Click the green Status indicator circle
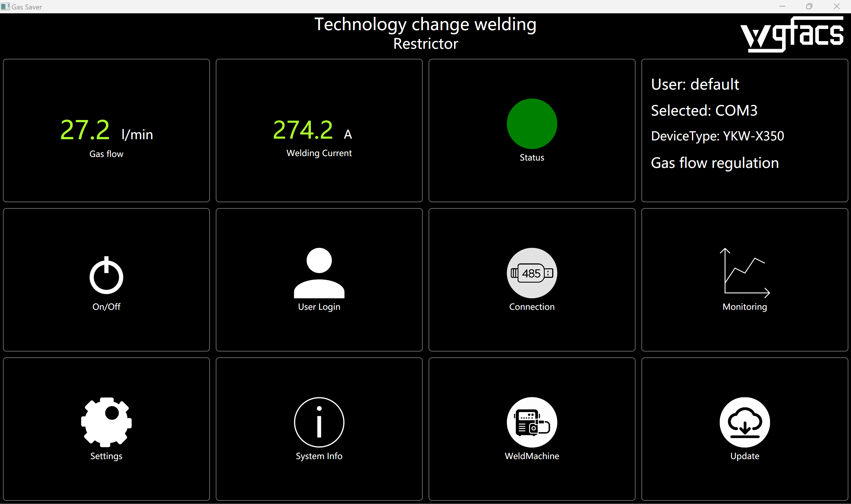Image resolution: width=851 pixels, height=504 pixels. pos(531,124)
